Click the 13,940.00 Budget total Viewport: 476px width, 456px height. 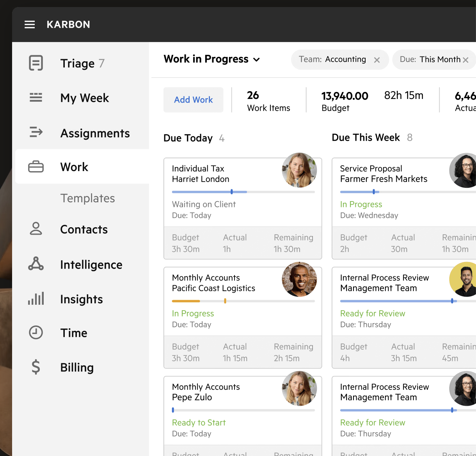(x=345, y=101)
